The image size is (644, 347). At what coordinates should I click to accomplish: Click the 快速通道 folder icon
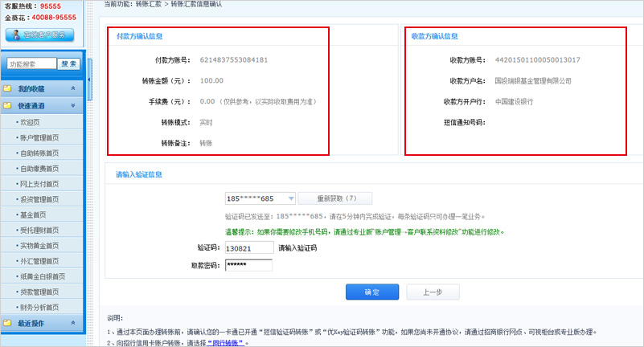(8, 105)
